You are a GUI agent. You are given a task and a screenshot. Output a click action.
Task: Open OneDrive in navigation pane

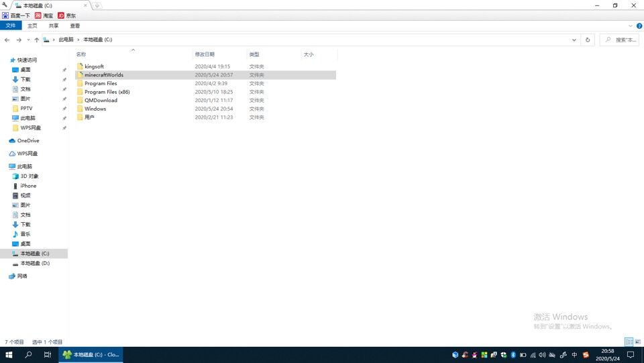tap(28, 140)
